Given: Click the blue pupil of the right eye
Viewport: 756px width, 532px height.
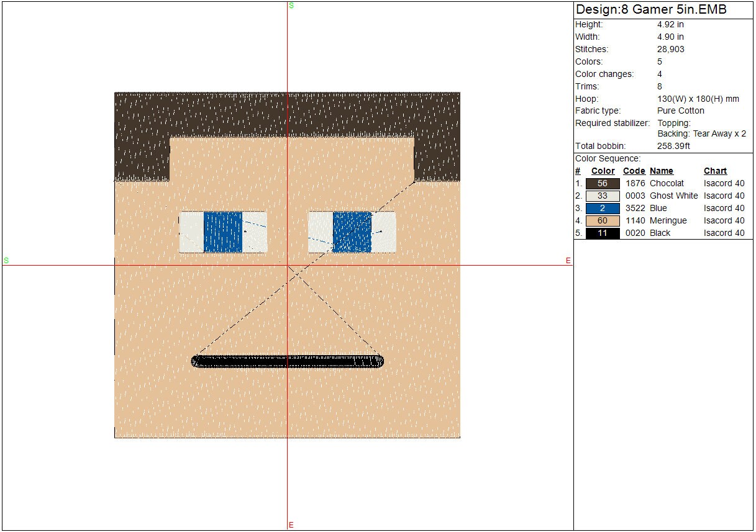Looking at the screenshot, I should (x=352, y=232).
